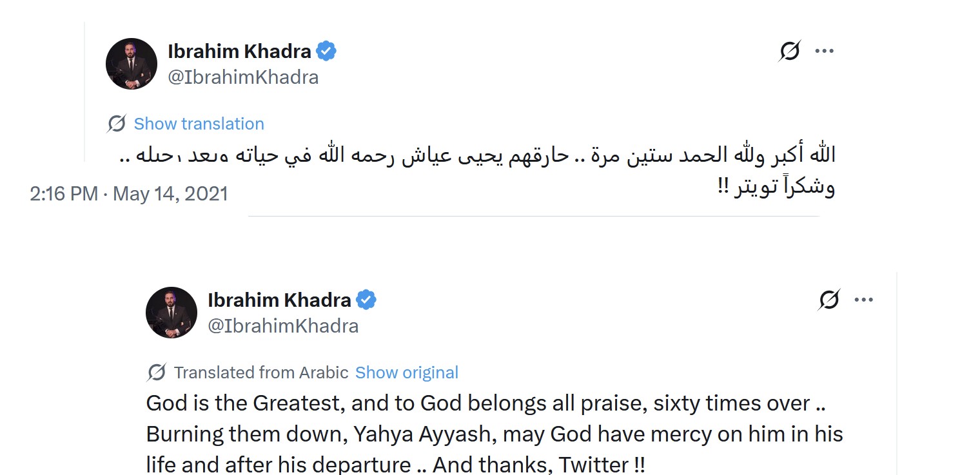Click the translate icon beside Show translation
This screenshot has height=475, width=980.
(x=117, y=124)
